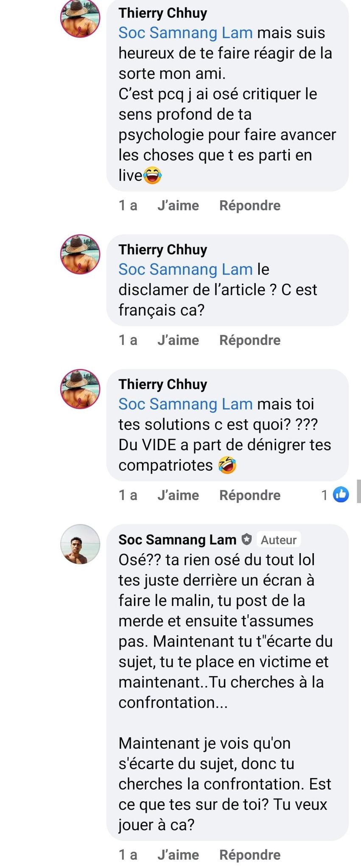
Task: Open Thierry Chhuy's avatar on first comment
Action: click(80, 18)
